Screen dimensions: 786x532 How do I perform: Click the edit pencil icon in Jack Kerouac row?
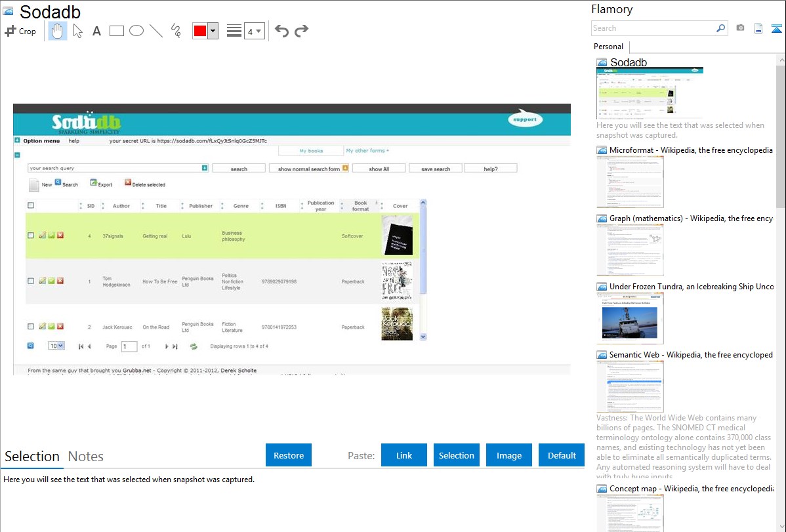point(43,327)
